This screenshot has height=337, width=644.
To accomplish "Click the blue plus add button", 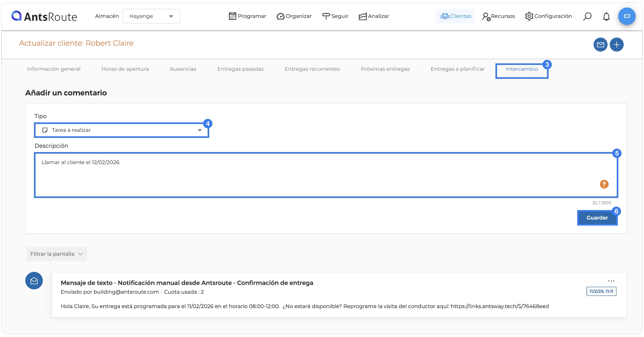I will coord(617,45).
